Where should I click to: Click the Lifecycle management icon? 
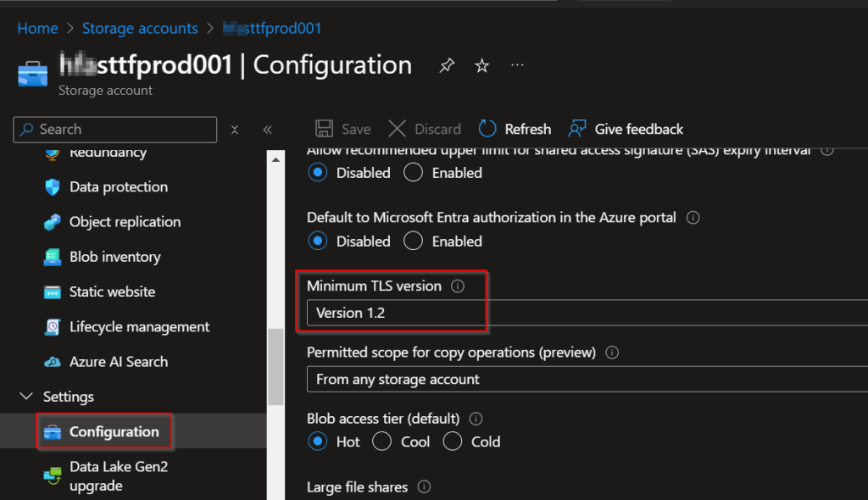point(53,326)
